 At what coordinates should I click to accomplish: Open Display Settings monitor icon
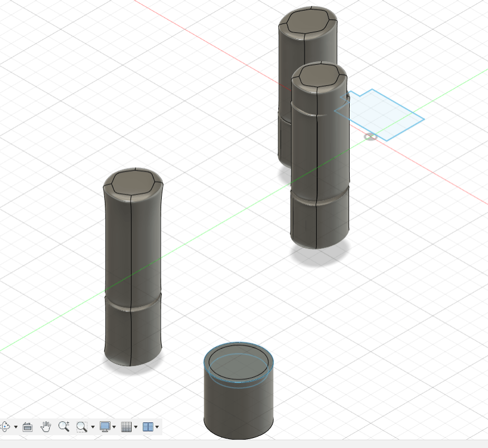pyautogui.click(x=104, y=427)
